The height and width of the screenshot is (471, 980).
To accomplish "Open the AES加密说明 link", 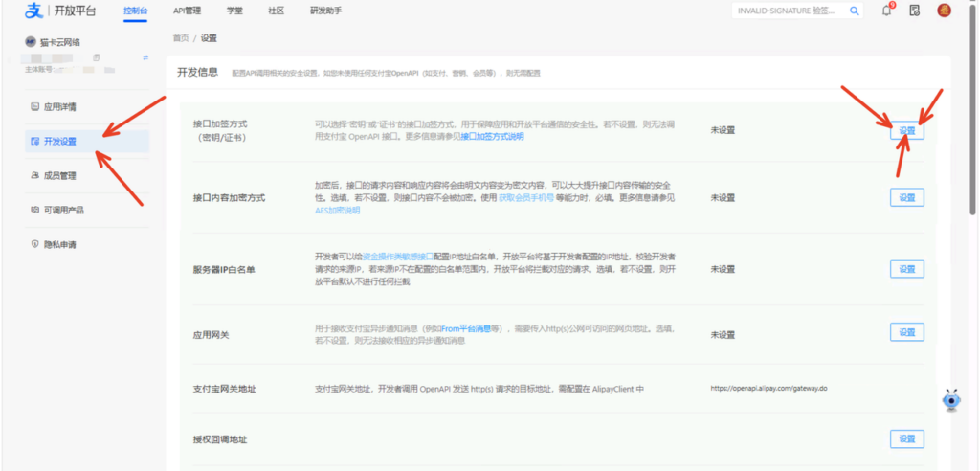I will pyautogui.click(x=338, y=211).
